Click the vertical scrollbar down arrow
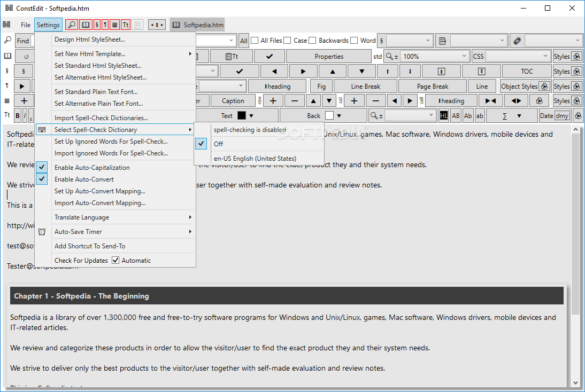Screen dimensions: 585x392 coord(576,382)
